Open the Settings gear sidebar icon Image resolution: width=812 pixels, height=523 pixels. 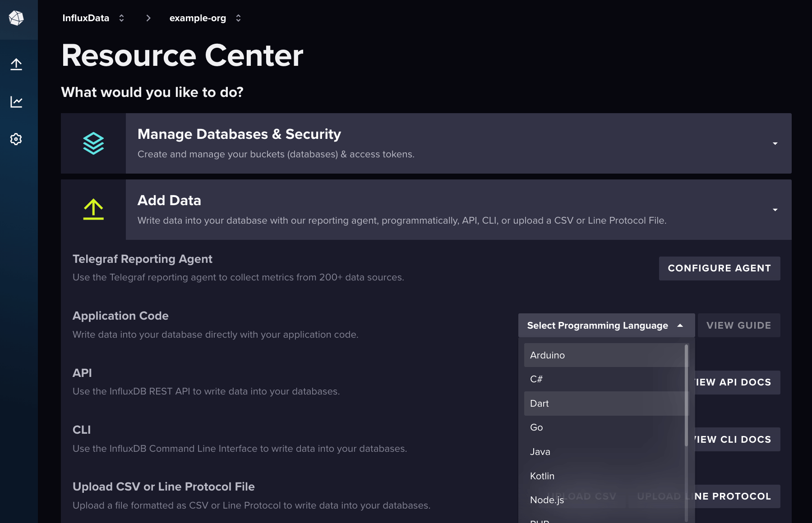(x=16, y=139)
